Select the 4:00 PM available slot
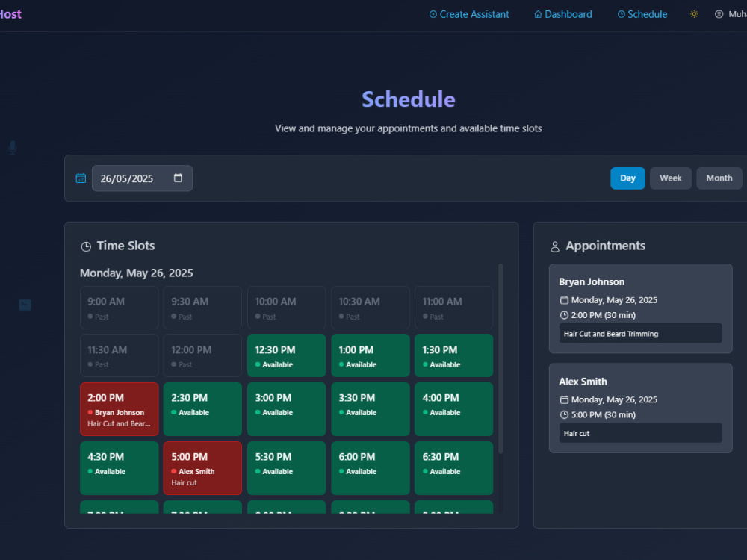The height and width of the screenshot is (560, 747). (x=453, y=409)
